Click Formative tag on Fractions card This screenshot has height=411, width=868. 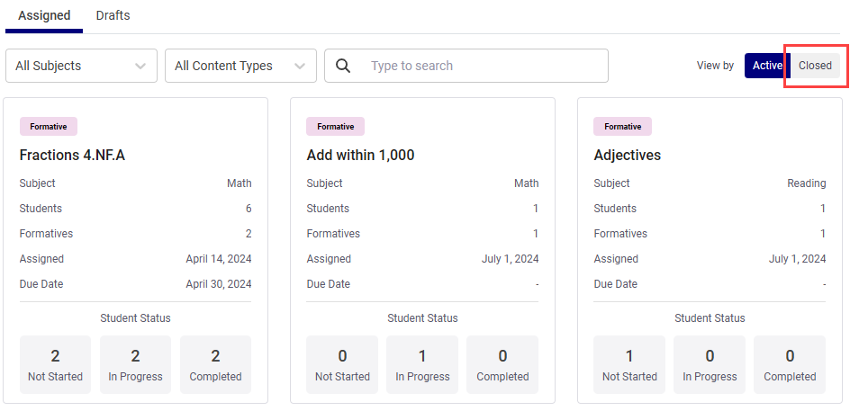click(x=49, y=127)
